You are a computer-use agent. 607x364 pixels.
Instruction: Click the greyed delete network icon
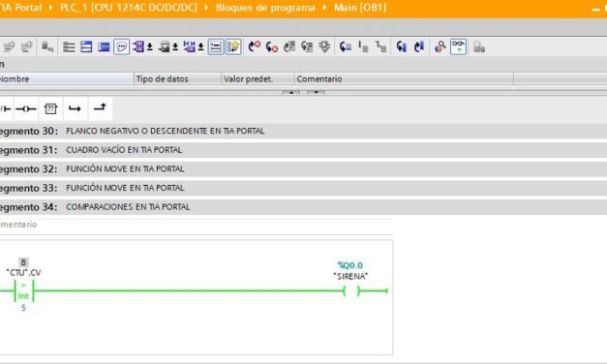27,46
